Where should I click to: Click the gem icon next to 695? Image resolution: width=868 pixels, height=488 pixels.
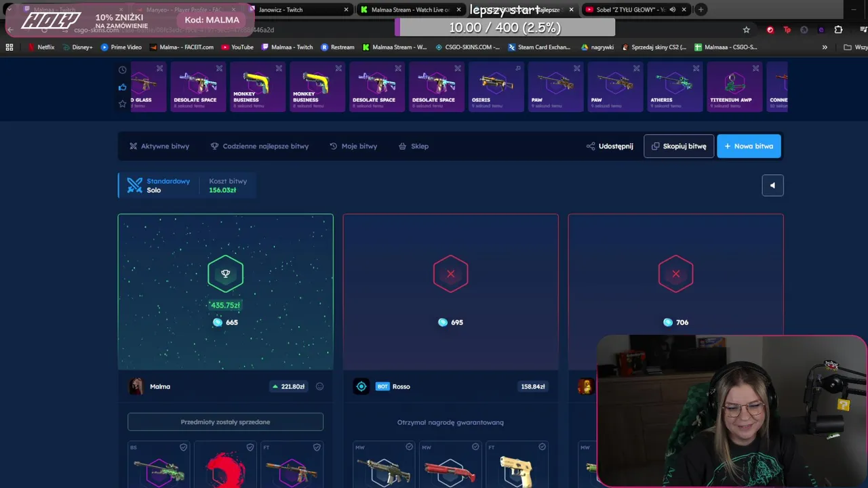coord(443,323)
